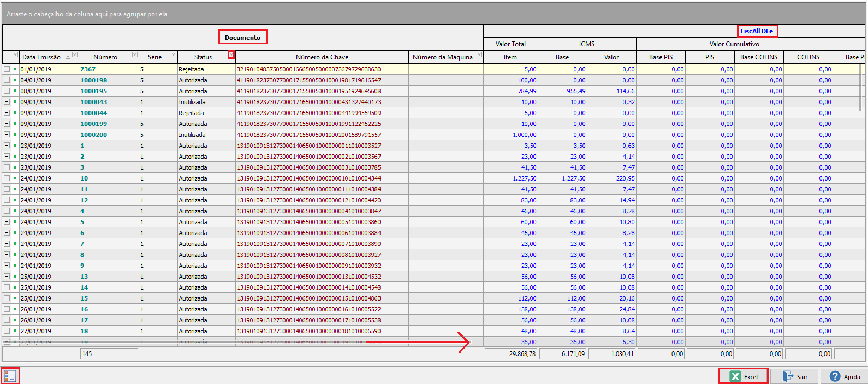Open the Data Emissão column filter icon
The width and height of the screenshot is (868, 384).
[x=75, y=55]
